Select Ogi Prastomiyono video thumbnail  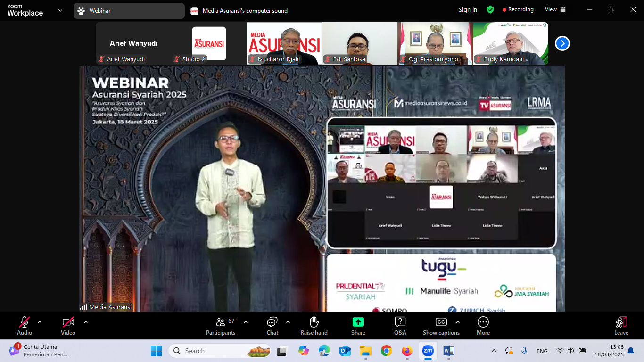click(435, 43)
